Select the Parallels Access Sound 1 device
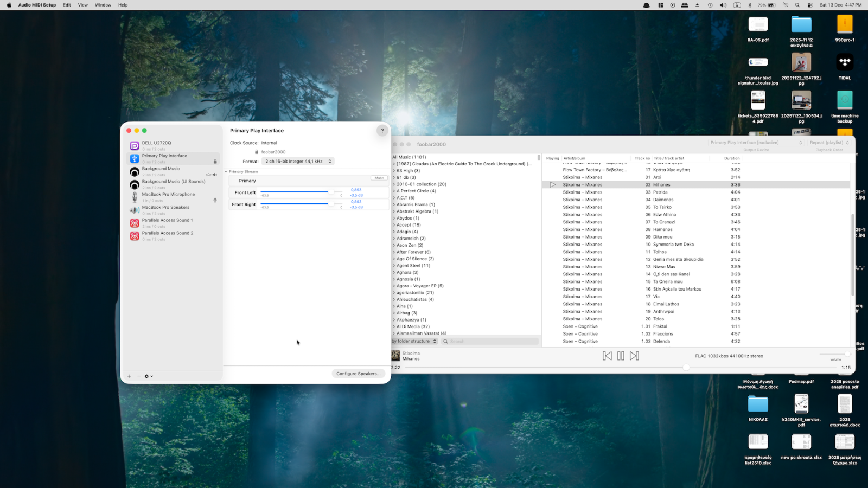The image size is (868, 488). [x=167, y=222]
